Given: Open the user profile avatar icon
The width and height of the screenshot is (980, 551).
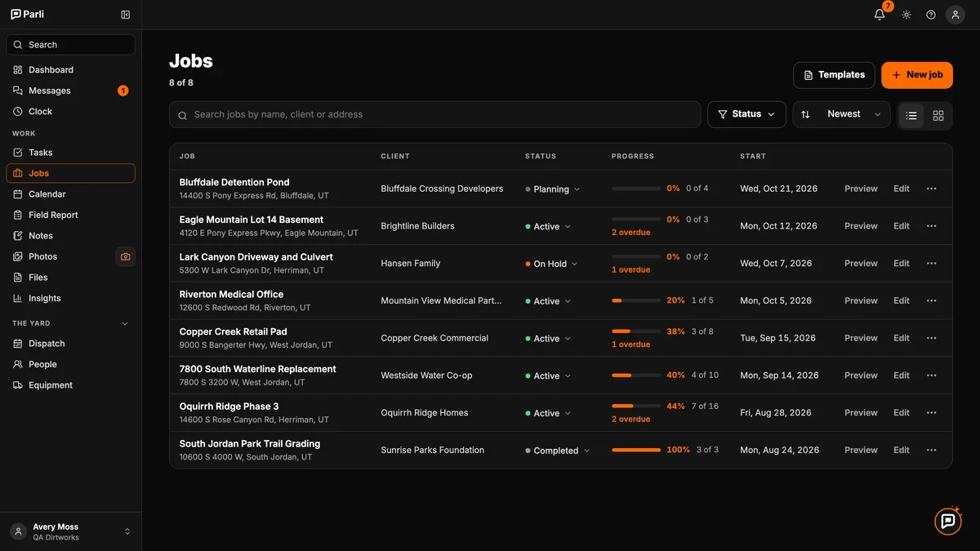Looking at the screenshot, I should coord(955,15).
